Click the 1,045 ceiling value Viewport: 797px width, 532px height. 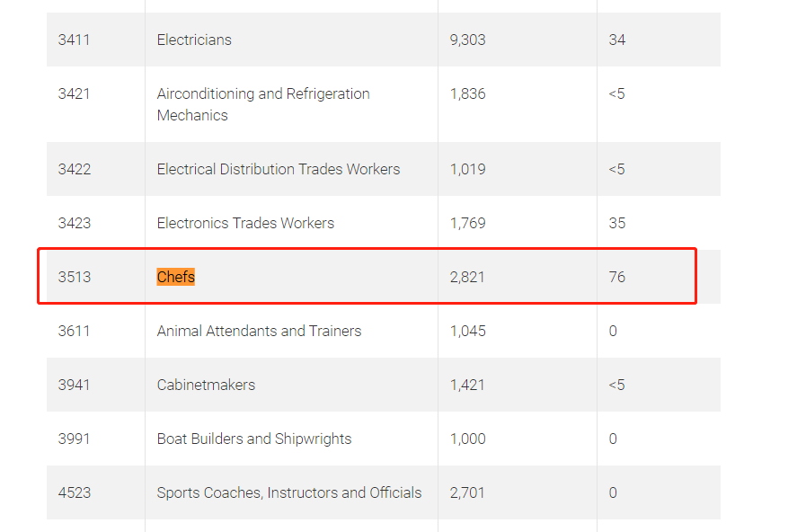(x=467, y=331)
